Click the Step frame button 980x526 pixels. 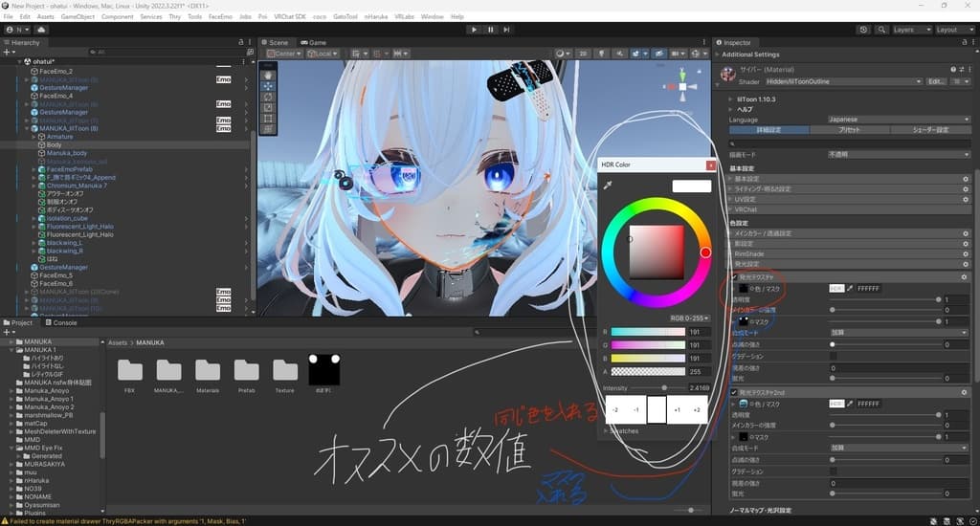(x=507, y=30)
